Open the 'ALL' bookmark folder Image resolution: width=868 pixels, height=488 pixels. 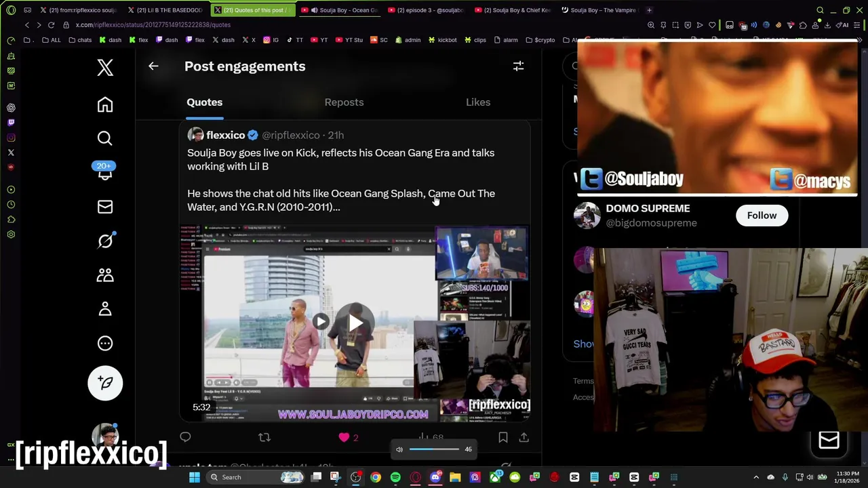point(51,40)
